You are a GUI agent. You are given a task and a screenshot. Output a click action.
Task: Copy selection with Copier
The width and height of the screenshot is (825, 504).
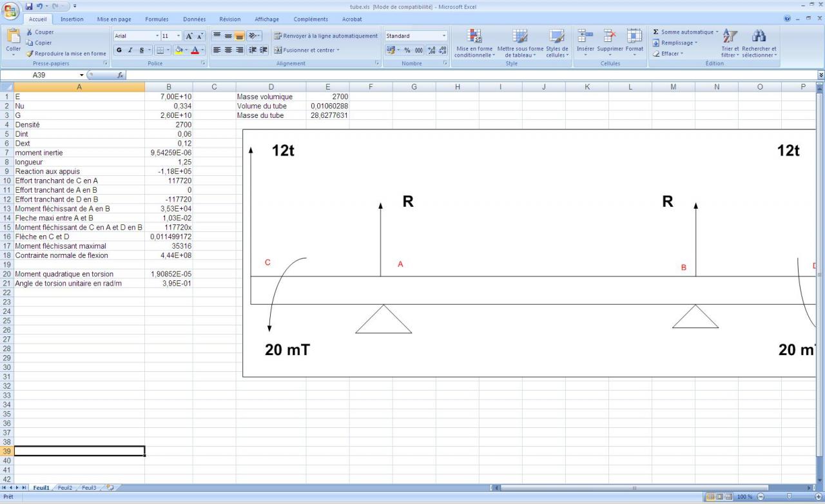pyautogui.click(x=39, y=43)
